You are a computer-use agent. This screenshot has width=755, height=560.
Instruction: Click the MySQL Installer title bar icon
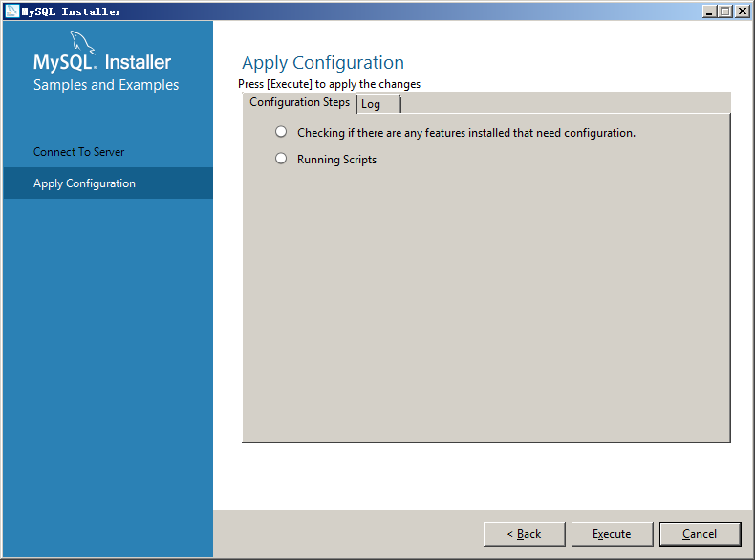pos(12,11)
